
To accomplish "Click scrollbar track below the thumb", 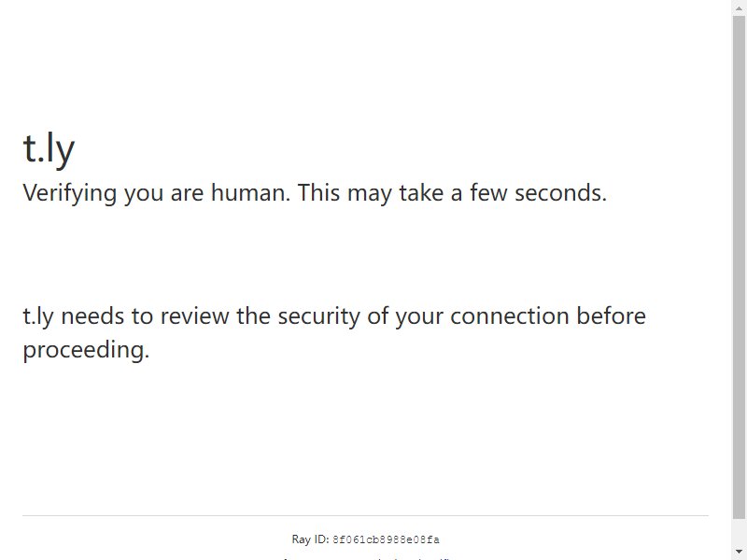I will [x=739, y=531].
